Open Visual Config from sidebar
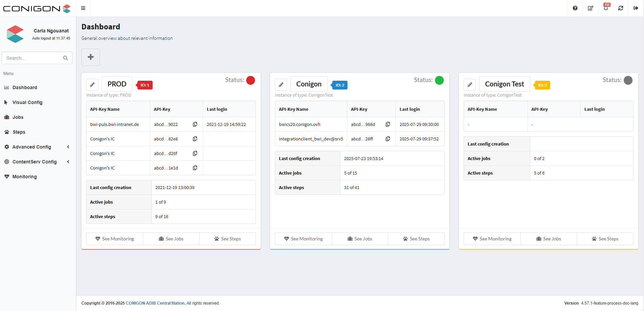 (27, 102)
